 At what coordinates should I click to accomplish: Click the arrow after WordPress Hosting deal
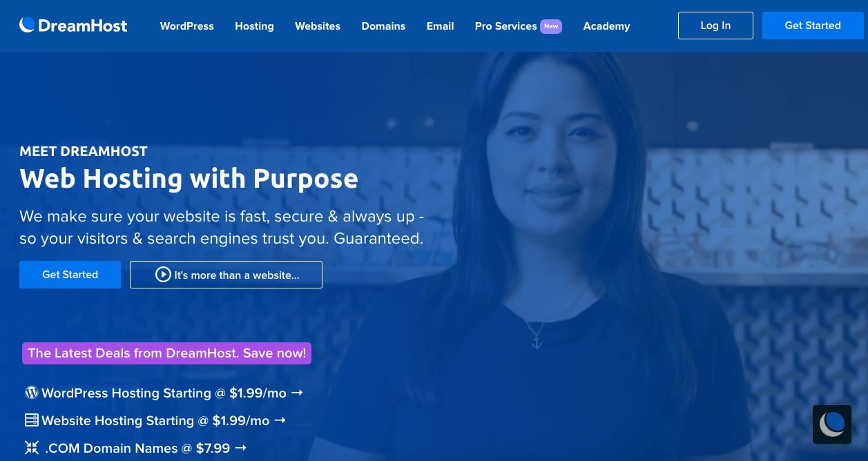pyautogui.click(x=297, y=393)
